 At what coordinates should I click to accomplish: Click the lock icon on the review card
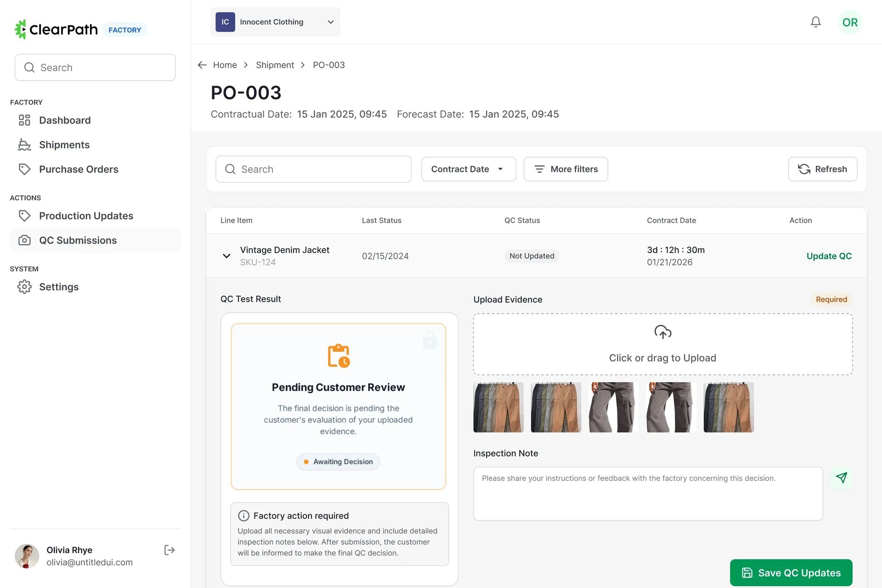click(x=430, y=340)
